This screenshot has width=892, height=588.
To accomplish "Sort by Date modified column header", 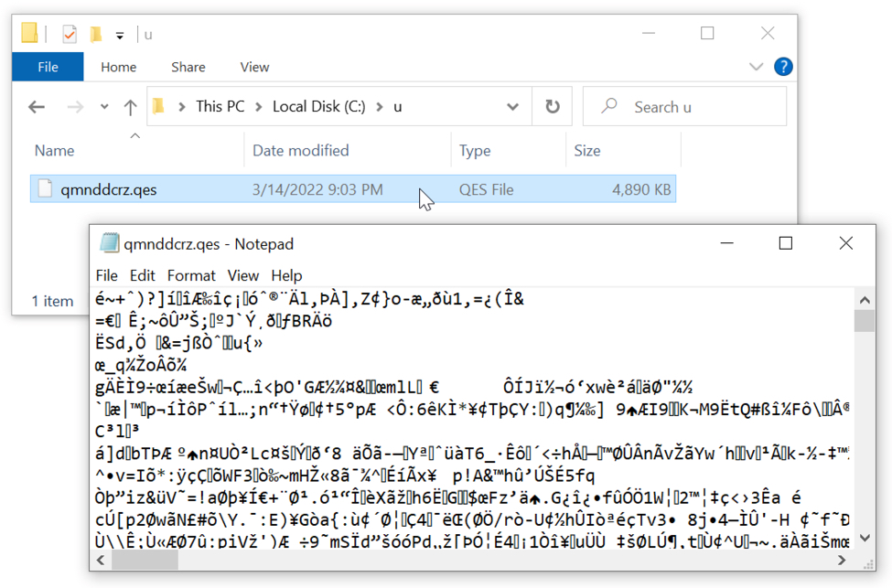I will coord(300,151).
